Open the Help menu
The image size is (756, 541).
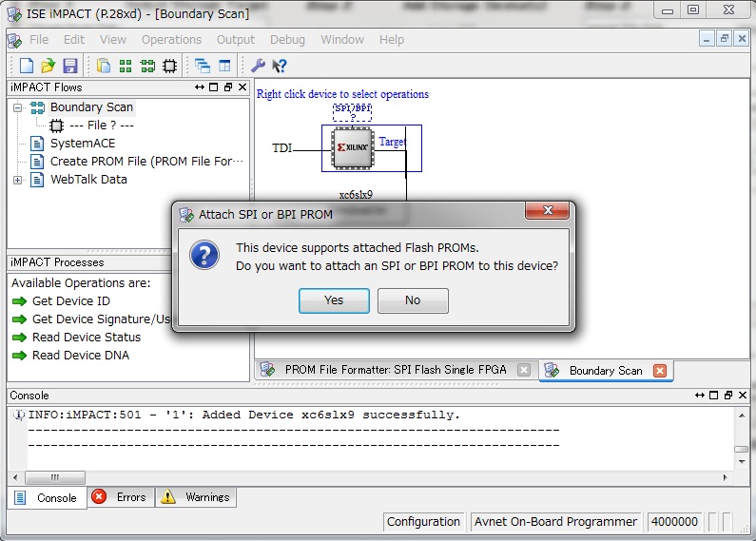click(x=391, y=40)
